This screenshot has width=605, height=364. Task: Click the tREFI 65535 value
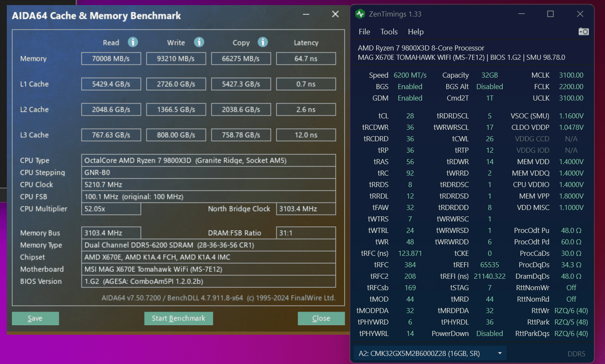[x=490, y=265]
